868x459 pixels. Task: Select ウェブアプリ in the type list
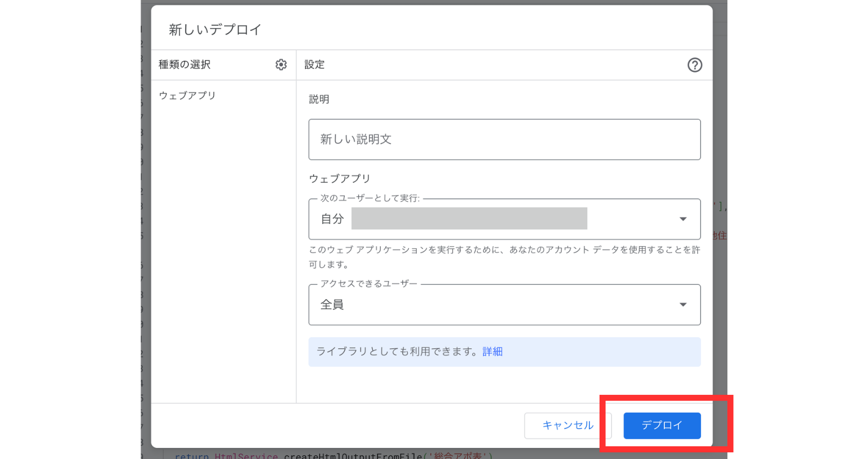point(187,96)
